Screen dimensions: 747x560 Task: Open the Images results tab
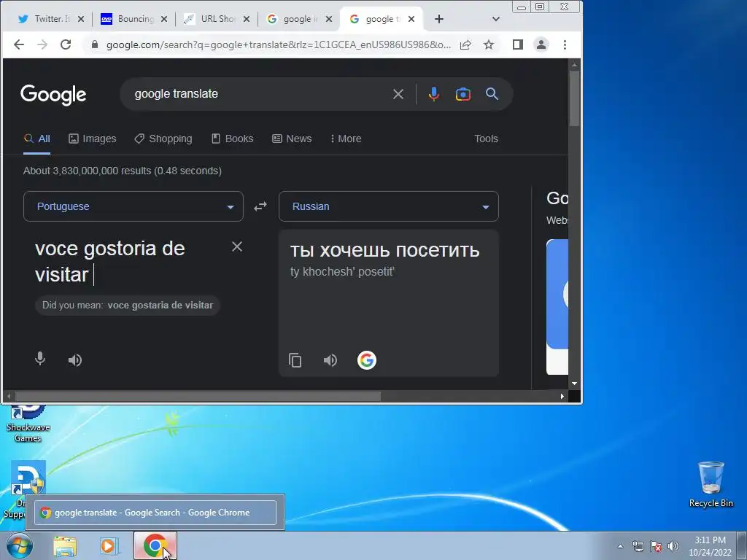[x=93, y=139]
